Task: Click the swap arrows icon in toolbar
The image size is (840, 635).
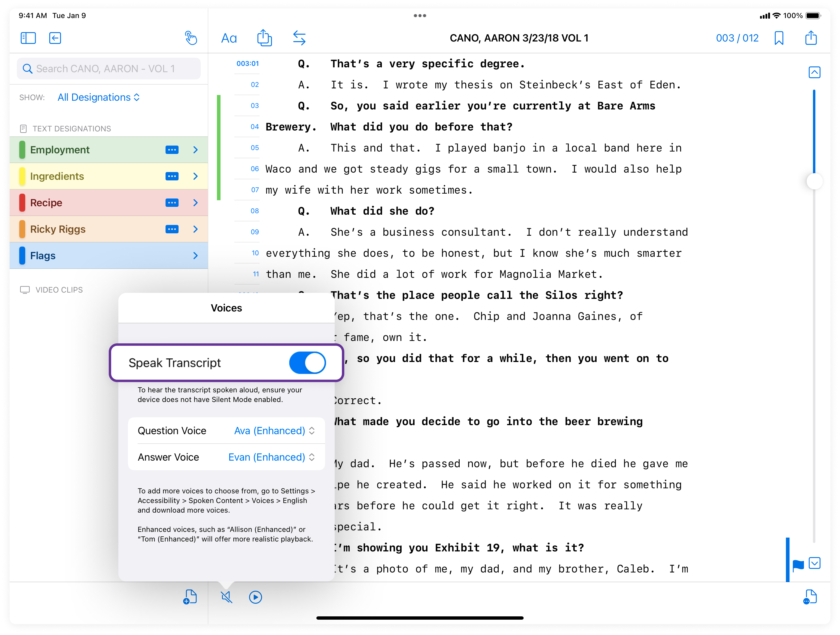Action: (x=299, y=38)
